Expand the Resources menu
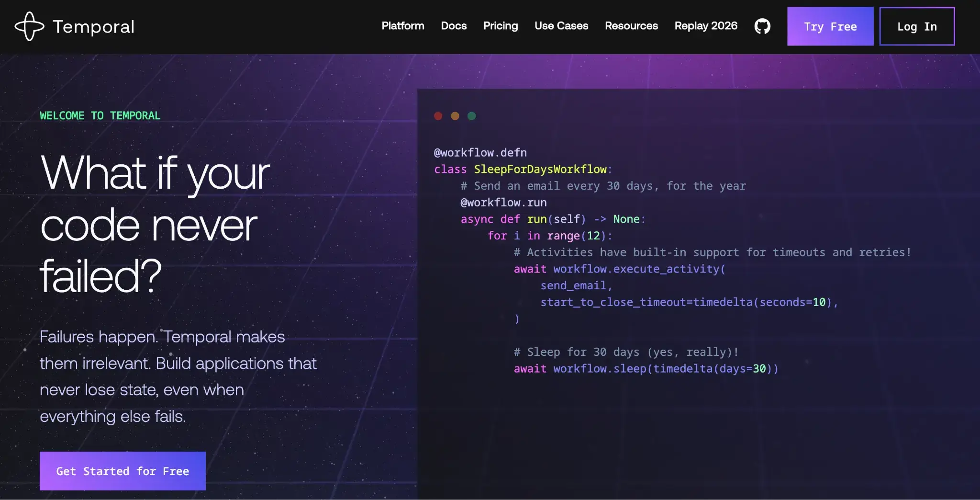The image size is (980, 500). 631,26
